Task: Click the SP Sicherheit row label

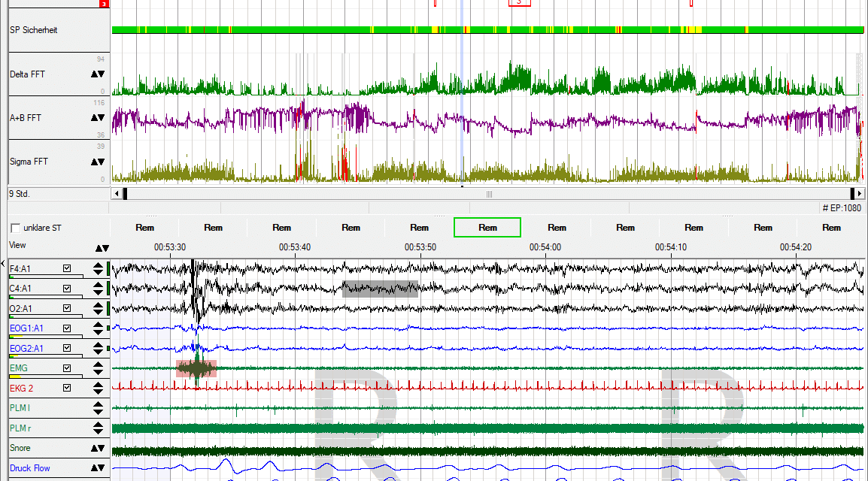Action: click(x=33, y=30)
